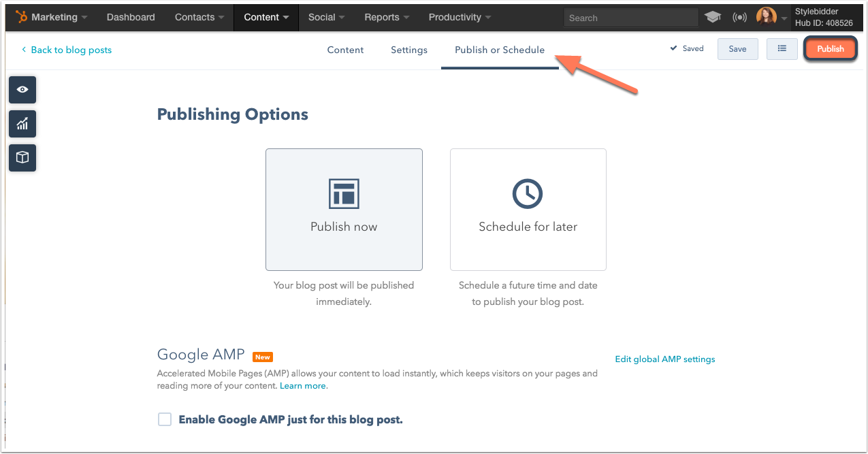The width and height of the screenshot is (868, 454).
Task: Choose the Publish now option card
Action: click(344, 210)
